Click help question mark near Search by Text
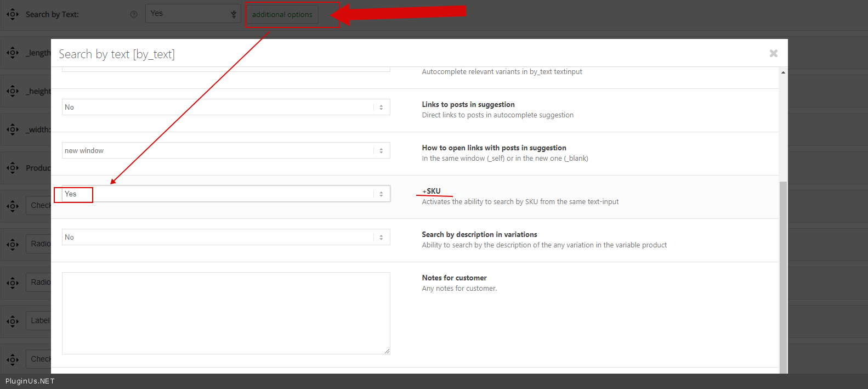This screenshot has width=868, height=389. pyautogui.click(x=134, y=14)
